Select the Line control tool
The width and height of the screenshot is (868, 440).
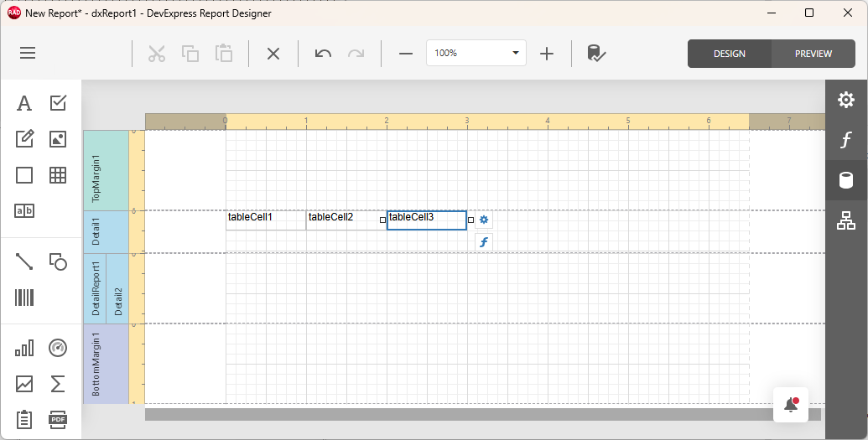[x=24, y=261]
